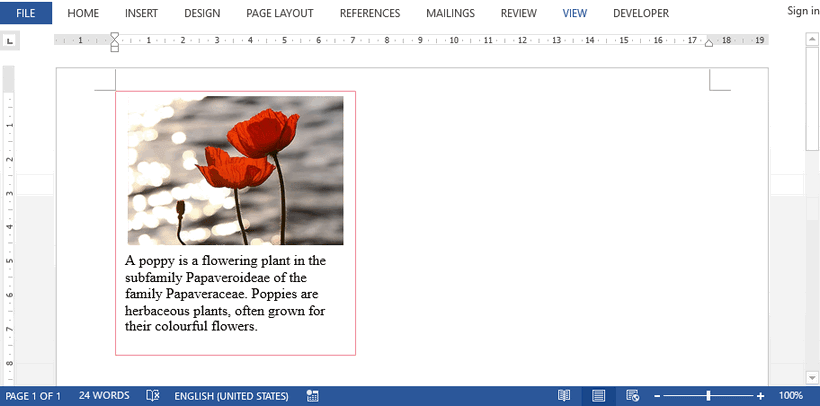This screenshot has width=820, height=406.
Task: Open the FILE backstage tab
Action: point(26,13)
